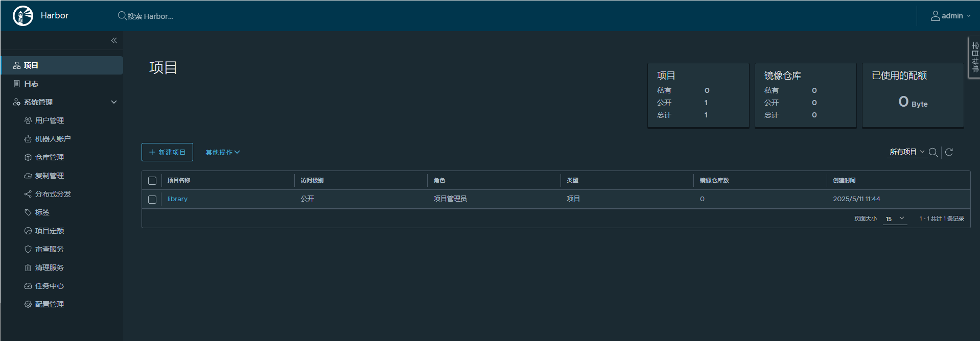The height and width of the screenshot is (341, 980).
Task: Click the 系统管理 sidebar icon
Action: pyautogui.click(x=17, y=102)
